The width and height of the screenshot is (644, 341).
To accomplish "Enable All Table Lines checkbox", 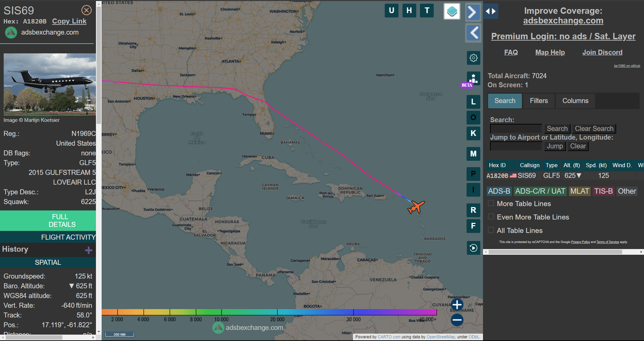I will point(491,230).
